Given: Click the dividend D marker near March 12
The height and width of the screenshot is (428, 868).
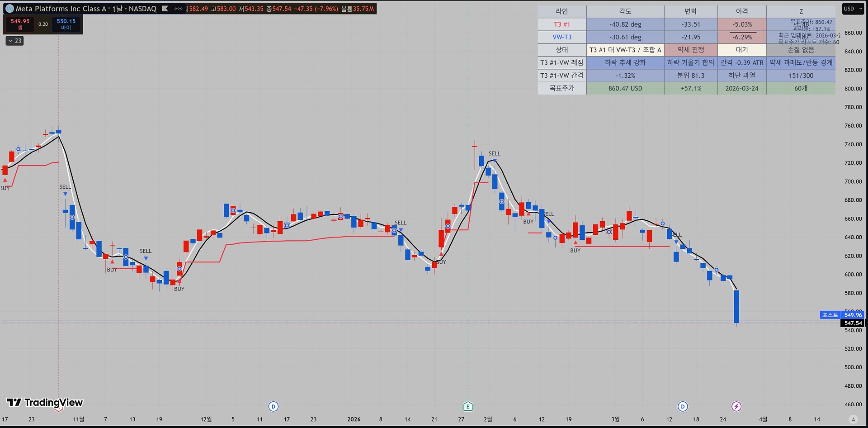Looking at the screenshot, I should pos(683,406).
